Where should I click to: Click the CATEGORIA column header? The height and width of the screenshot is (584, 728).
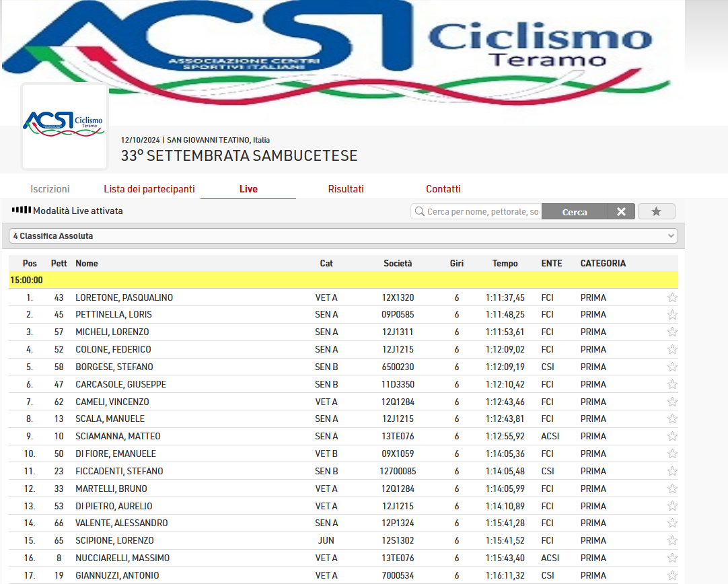603,263
